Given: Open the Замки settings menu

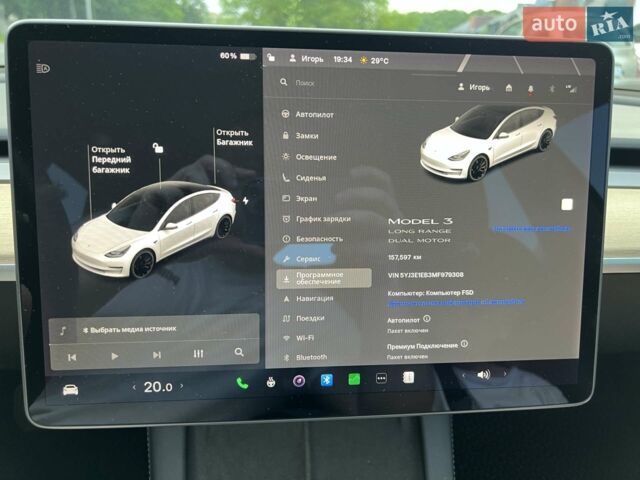Looking at the screenshot, I should 300,136.
